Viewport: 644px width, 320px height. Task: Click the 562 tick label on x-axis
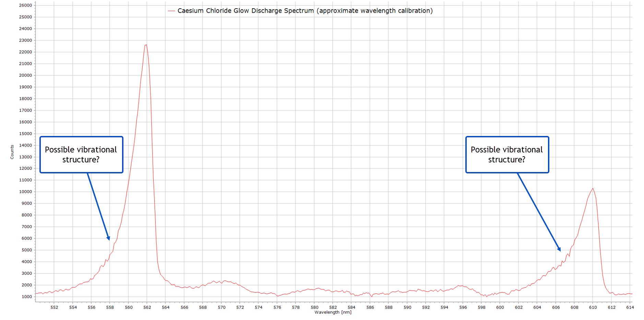(147, 307)
